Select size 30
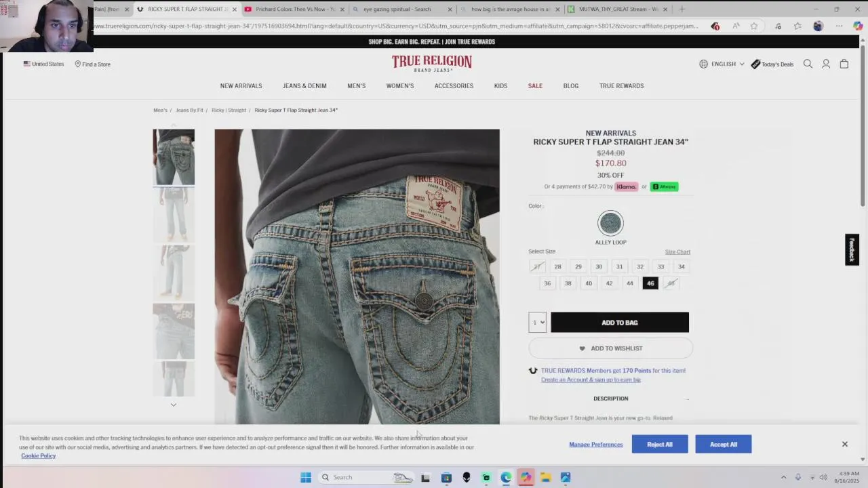Screen dimensions: 868x488 599,266
